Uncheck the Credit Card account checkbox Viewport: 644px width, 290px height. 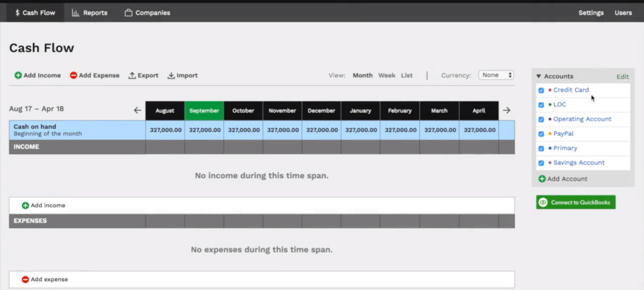coord(541,90)
